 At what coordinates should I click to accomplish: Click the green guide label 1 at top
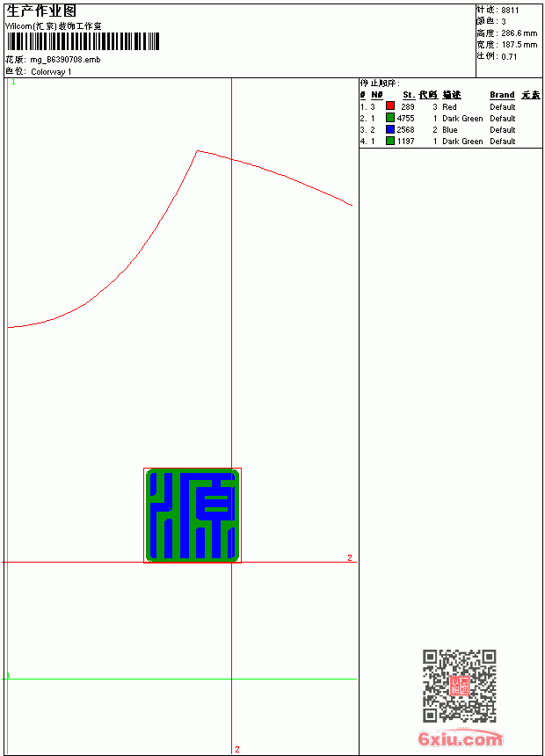pyautogui.click(x=13, y=83)
